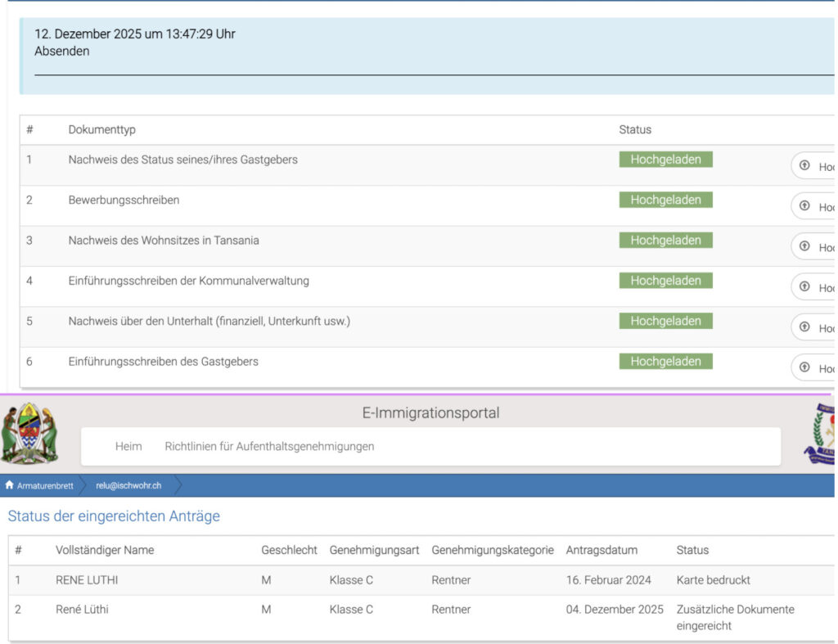Click the Tanzania coat of arms logo

click(29, 433)
